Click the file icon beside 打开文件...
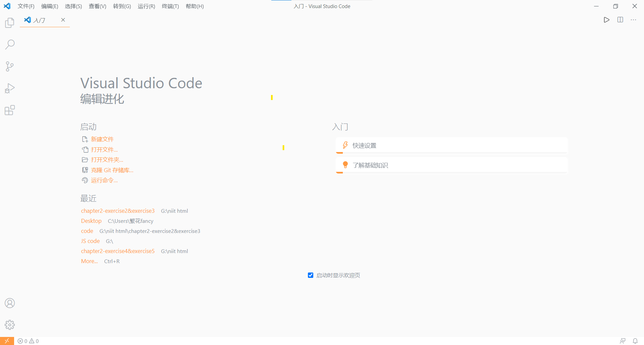The height and width of the screenshot is (345, 644). [85, 150]
